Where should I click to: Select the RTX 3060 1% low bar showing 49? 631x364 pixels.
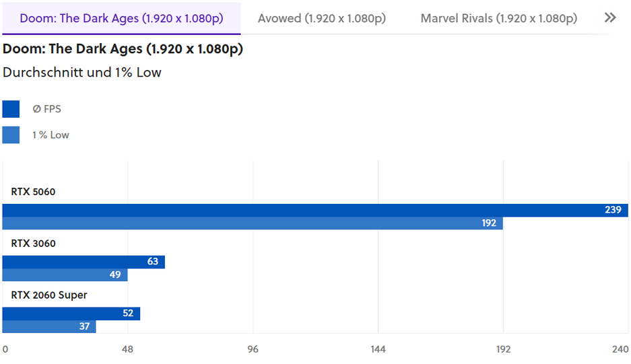65,275
